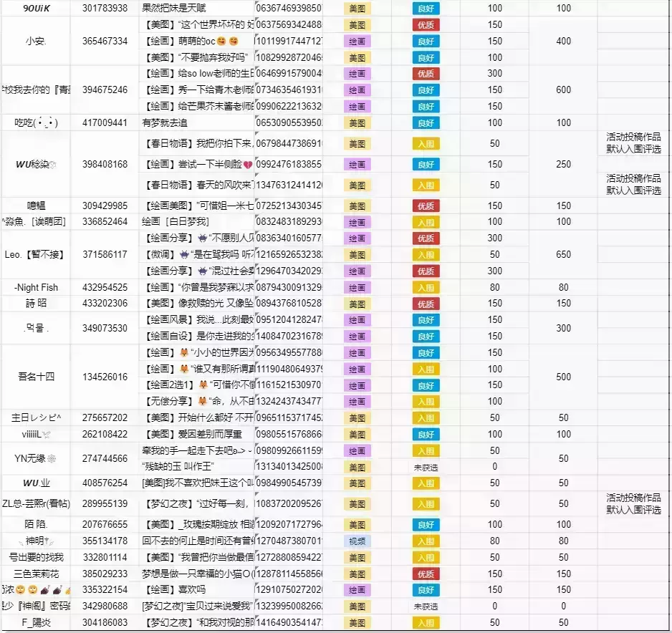Screen dimensions: 672x633
Task: Click ID cell 309429985
Action: coord(105,206)
